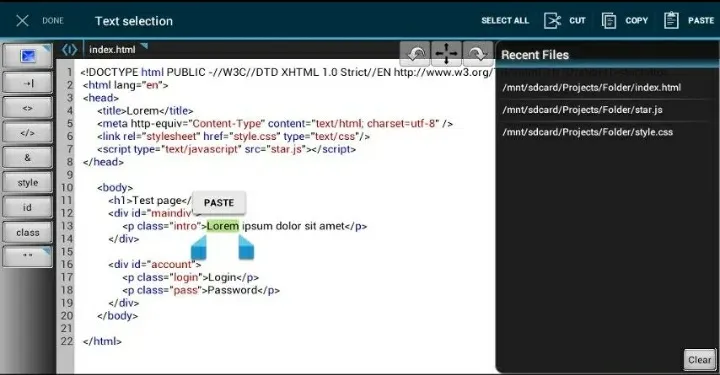Click the </html> closing tag on line 22
This screenshot has height=375, width=720.
pyautogui.click(x=102, y=341)
